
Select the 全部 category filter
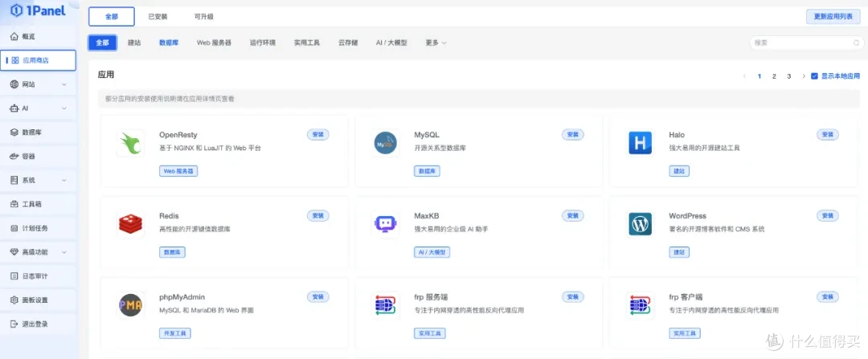(102, 43)
